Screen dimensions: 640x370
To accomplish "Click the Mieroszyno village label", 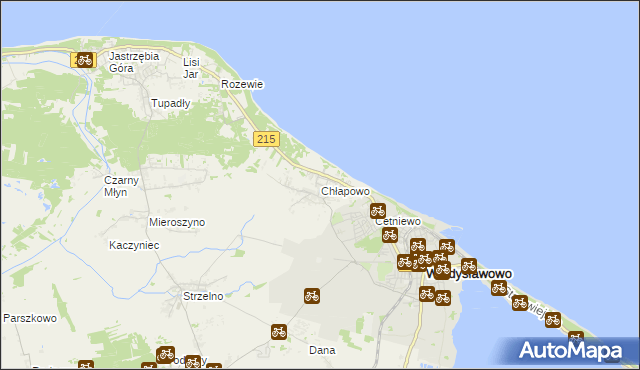I will (177, 222).
